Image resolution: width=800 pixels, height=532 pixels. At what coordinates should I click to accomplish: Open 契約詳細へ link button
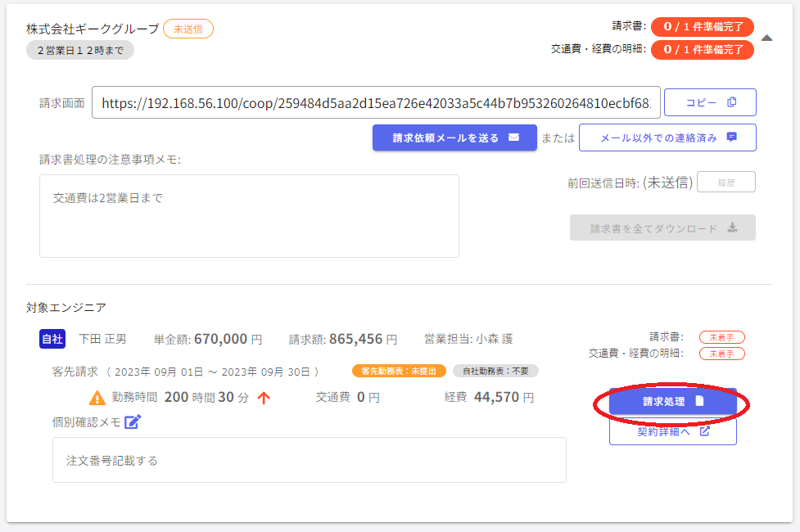coord(672,432)
